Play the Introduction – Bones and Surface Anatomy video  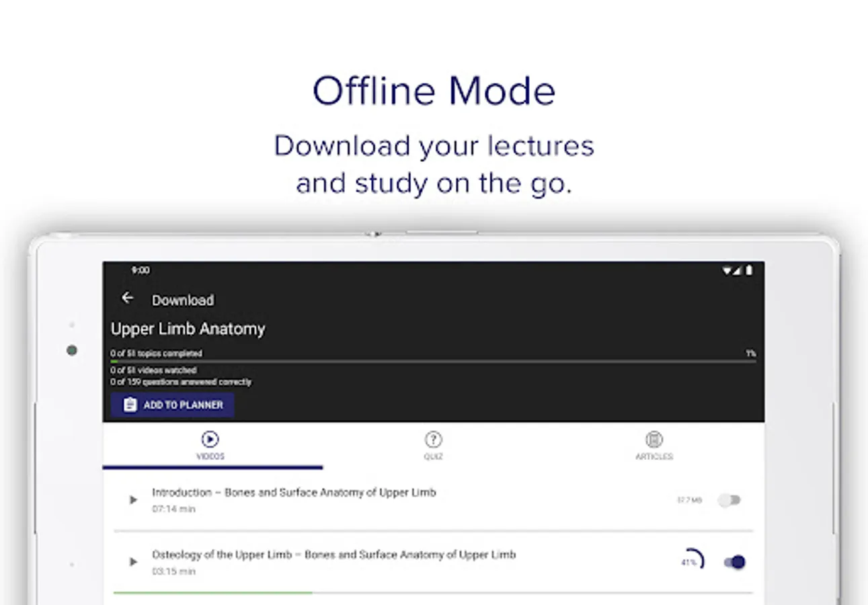[x=133, y=500]
